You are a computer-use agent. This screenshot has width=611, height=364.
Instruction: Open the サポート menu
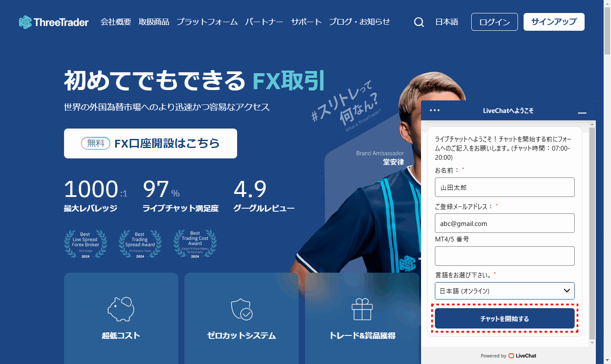coord(306,22)
